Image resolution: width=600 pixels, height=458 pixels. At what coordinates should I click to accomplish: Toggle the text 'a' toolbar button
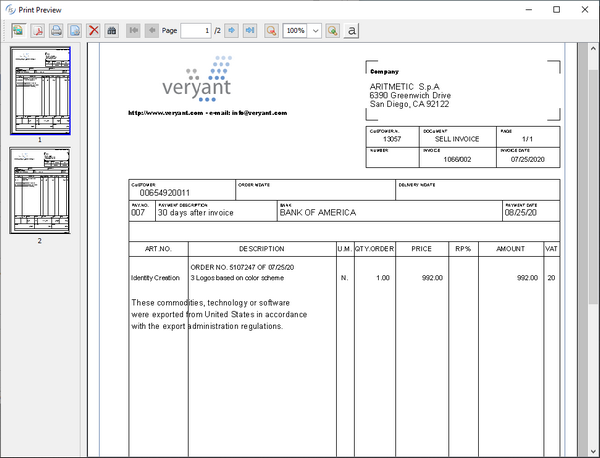(x=351, y=31)
